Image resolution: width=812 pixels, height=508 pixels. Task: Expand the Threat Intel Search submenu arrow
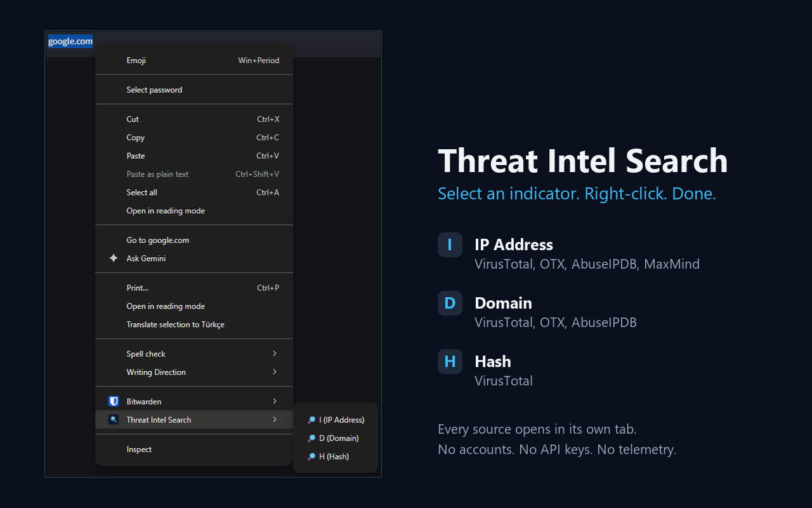(x=275, y=420)
